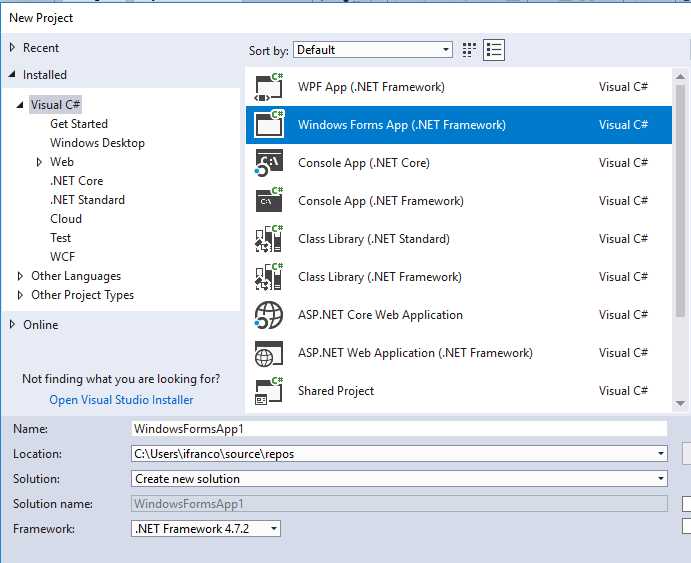Select Class Library (.NET Framework) template name
691x563 pixels.
(380, 277)
